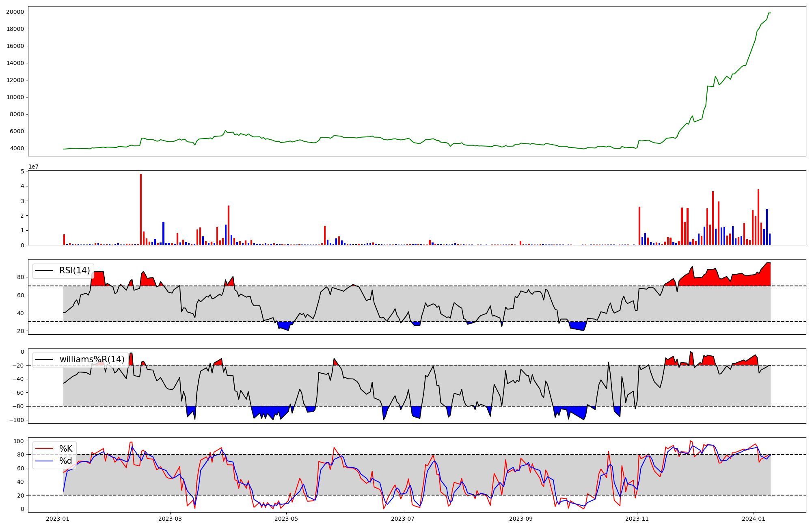
Task: Click the williams%R(14) legend label
Action: click(x=92, y=359)
